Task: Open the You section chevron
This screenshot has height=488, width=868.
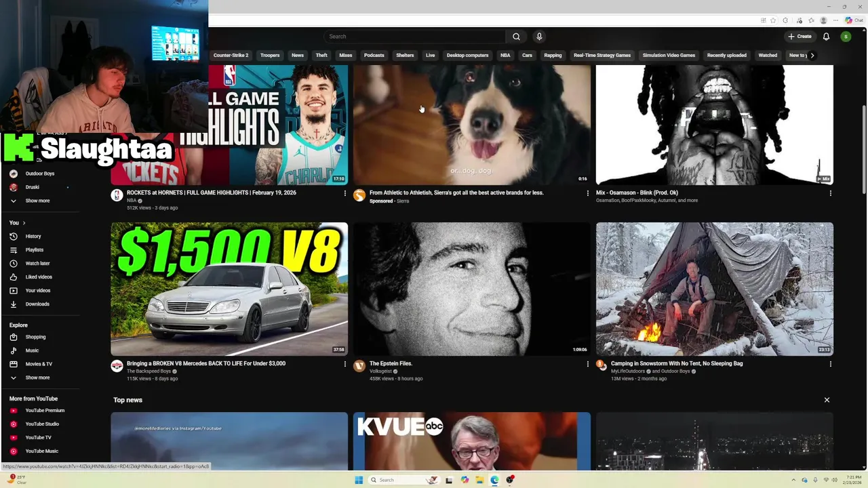Action: (24, 223)
